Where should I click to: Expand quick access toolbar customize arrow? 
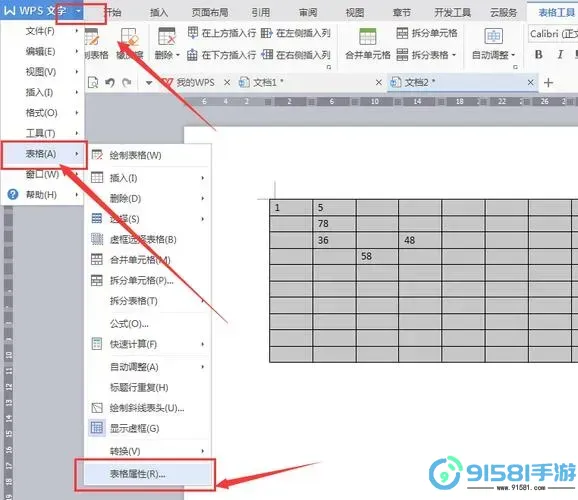[x=149, y=83]
